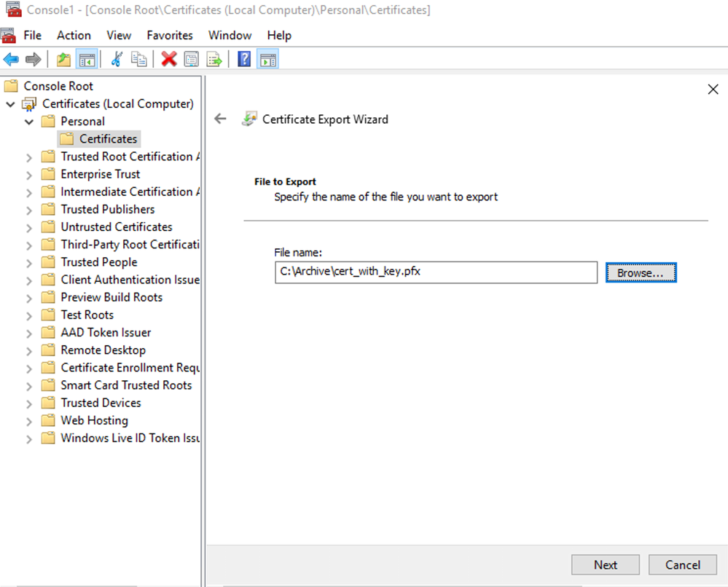The width and height of the screenshot is (728, 587).
Task: Expand the Remote Desktop store node
Action: click(29, 351)
